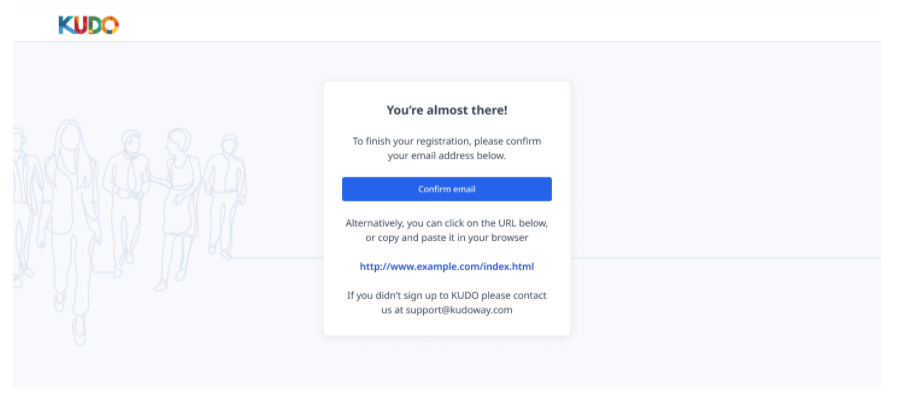Select the "You're almost there!" heading
The height and width of the screenshot is (399, 900).
tap(447, 110)
